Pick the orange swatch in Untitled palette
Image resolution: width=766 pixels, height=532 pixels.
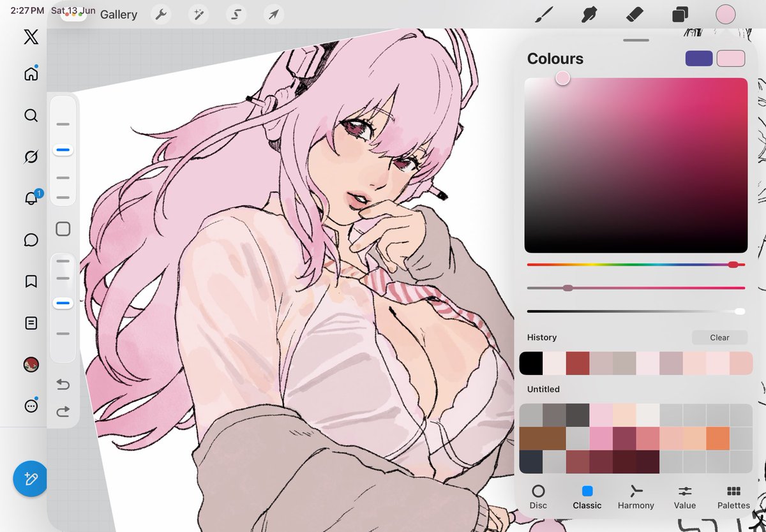(717, 439)
